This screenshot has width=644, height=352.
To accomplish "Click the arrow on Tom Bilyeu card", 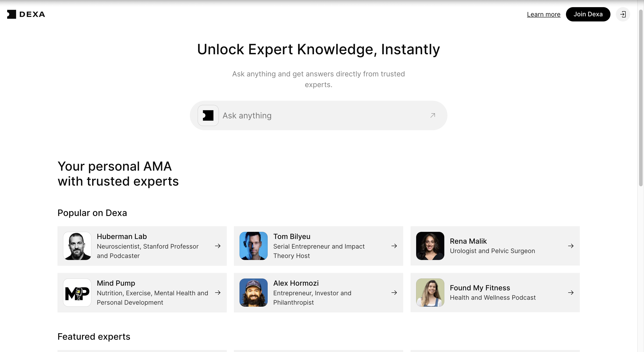I will coord(394,246).
